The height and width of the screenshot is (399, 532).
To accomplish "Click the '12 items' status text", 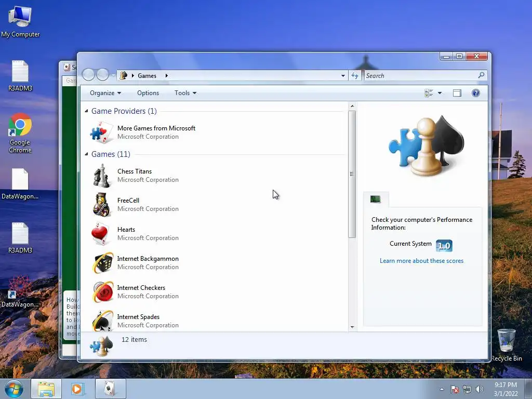I will [134, 339].
